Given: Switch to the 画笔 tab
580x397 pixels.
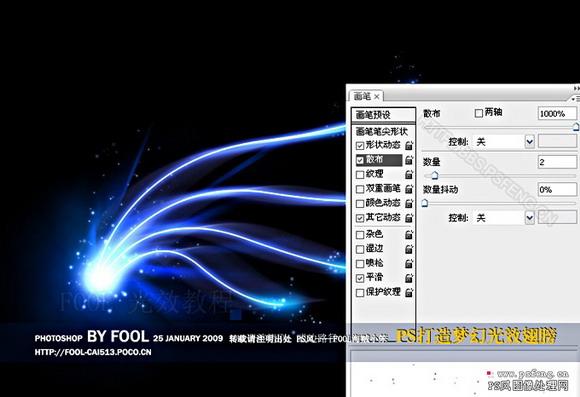Looking at the screenshot, I should [362, 97].
